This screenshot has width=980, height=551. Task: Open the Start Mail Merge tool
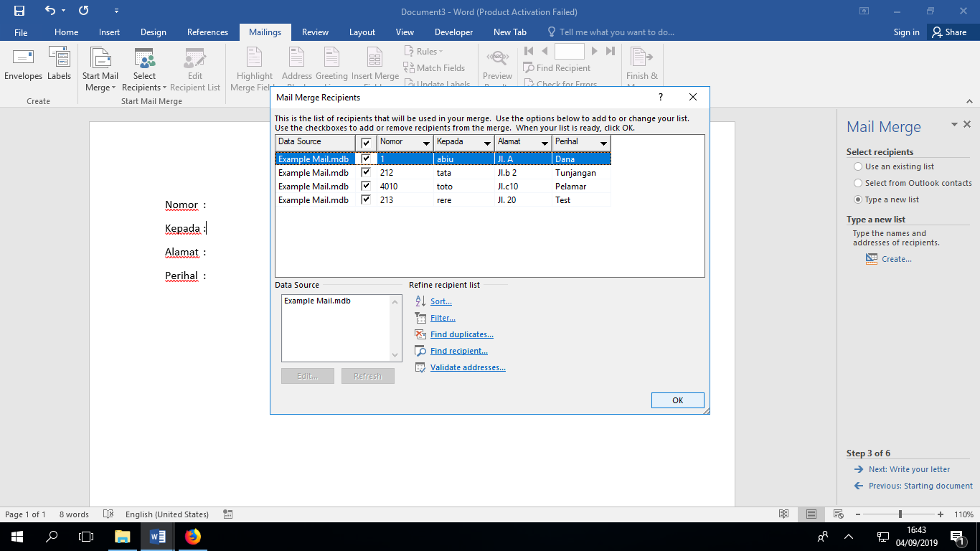point(100,70)
